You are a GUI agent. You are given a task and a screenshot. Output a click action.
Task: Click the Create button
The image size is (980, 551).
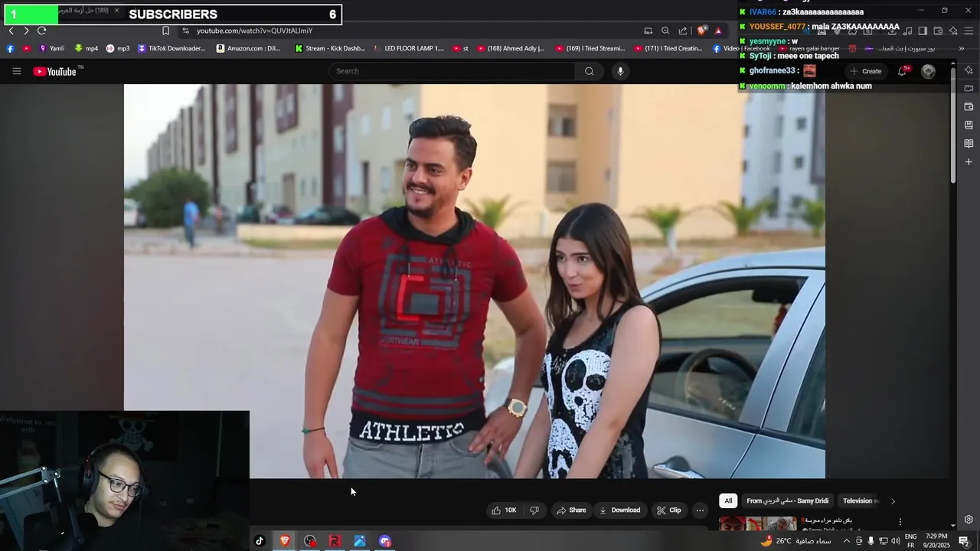coord(865,71)
